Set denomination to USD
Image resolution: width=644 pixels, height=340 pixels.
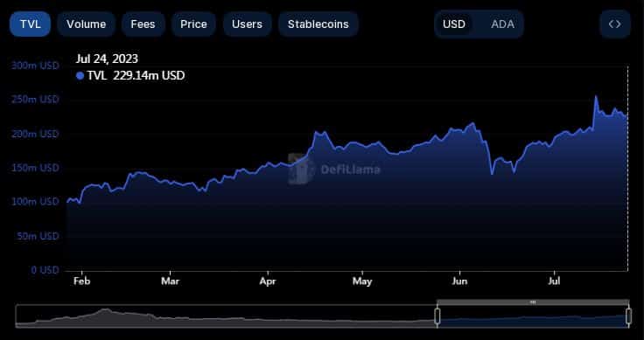[x=454, y=24]
